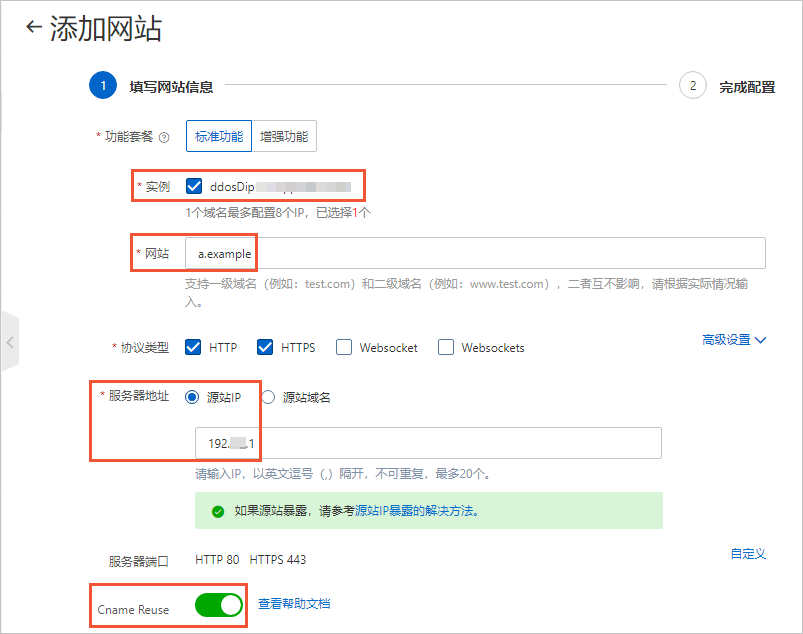The height and width of the screenshot is (634, 803).
Task: Select the 标准功能 tab
Action: click(218, 136)
